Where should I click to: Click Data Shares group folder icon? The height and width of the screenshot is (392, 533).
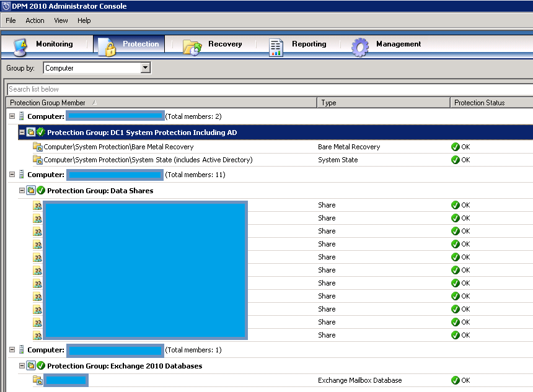[31, 191]
